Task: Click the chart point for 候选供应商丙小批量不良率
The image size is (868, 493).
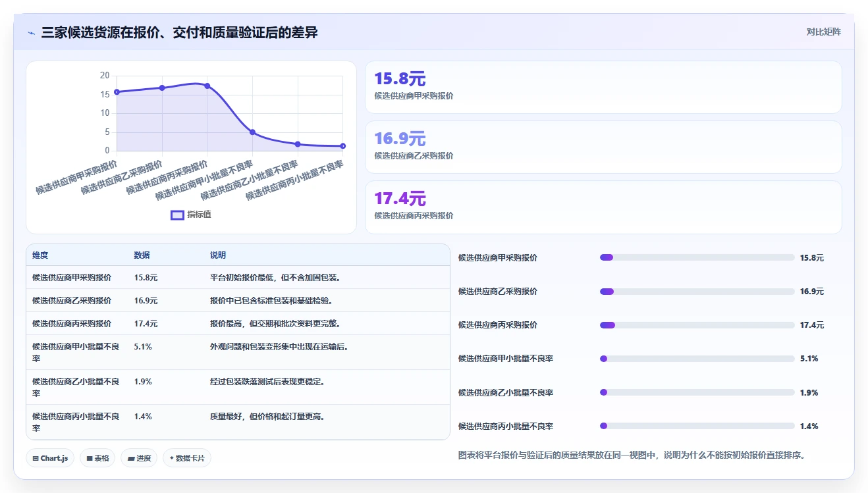Action: coord(343,146)
